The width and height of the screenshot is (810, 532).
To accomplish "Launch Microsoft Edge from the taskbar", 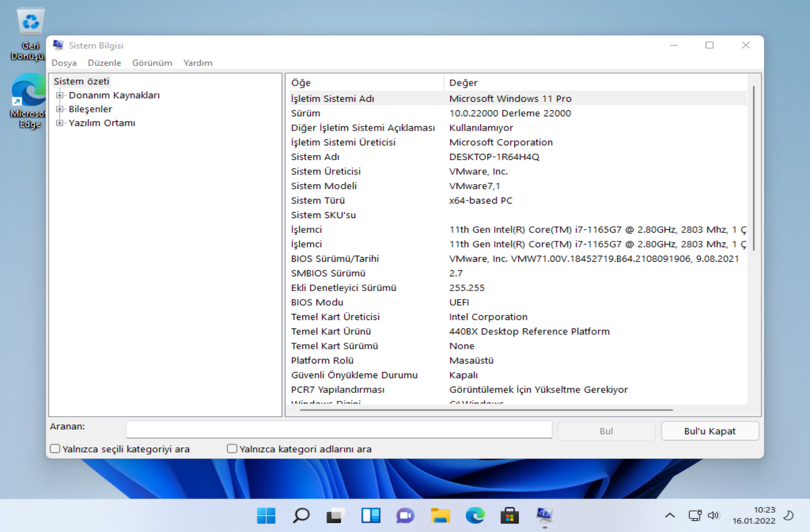I will tap(475, 516).
